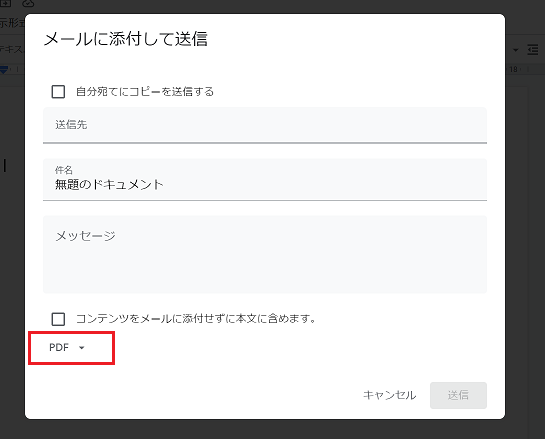Click the cloud save status icon
Screen dimensions: 545x439
coord(28,3)
